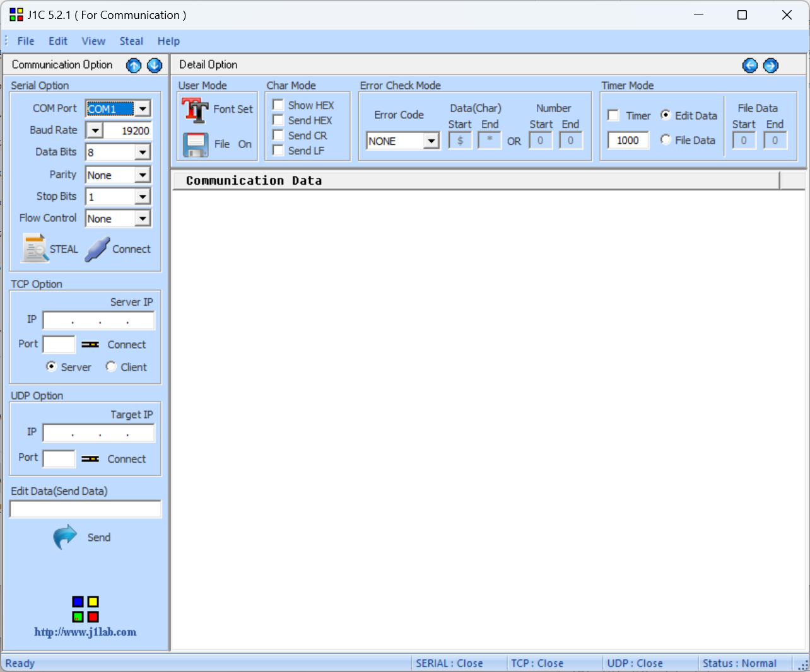
Task: Click the four-color j1lab logo
Action: pos(85,609)
